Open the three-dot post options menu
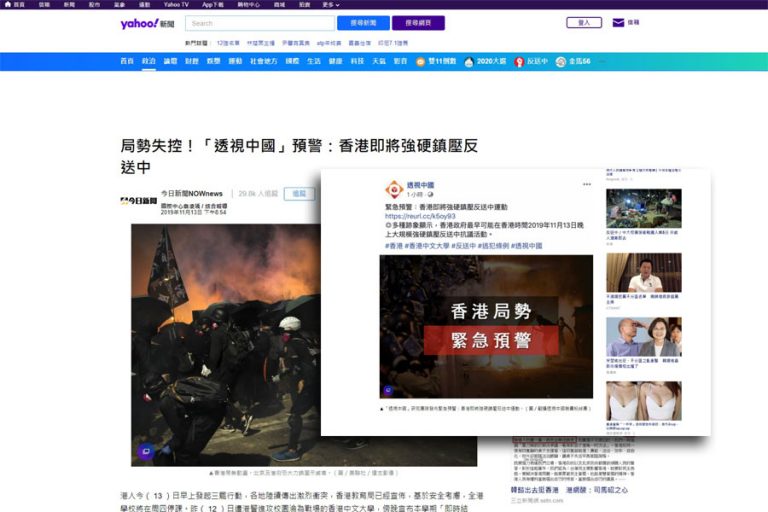The height and width of the screenshot is (512, 768). click(x=587, y=185)
